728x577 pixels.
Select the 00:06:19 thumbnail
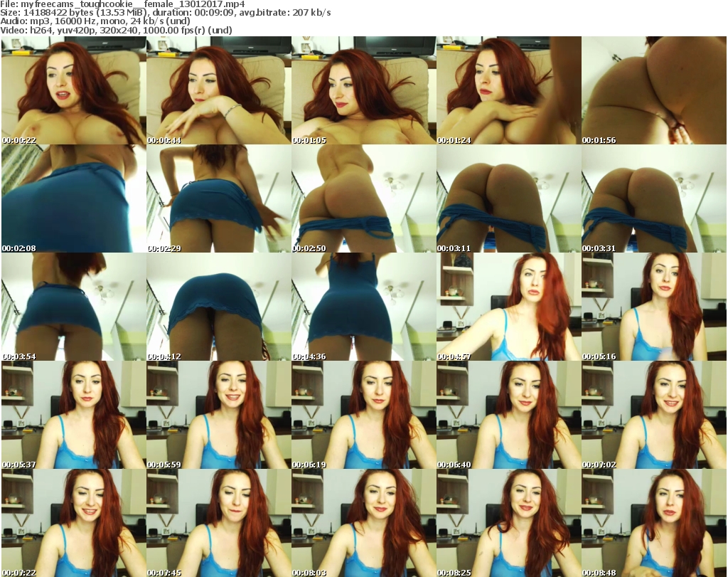(x=363, y=415)
